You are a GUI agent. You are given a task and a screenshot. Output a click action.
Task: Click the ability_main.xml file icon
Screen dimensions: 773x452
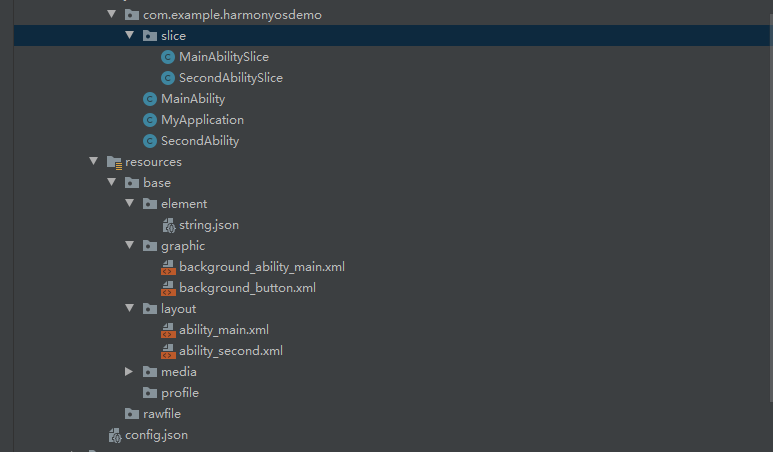click(x=168, y=330)
